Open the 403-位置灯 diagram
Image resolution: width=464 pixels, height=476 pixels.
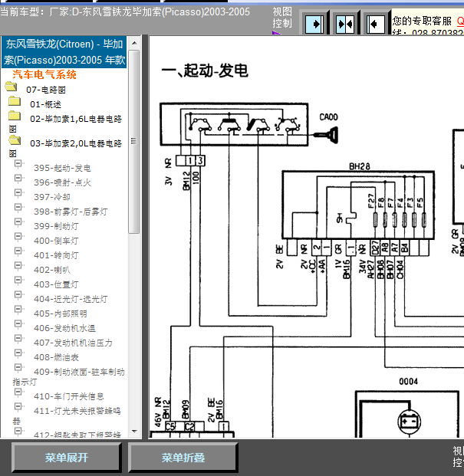coord(56,284)
